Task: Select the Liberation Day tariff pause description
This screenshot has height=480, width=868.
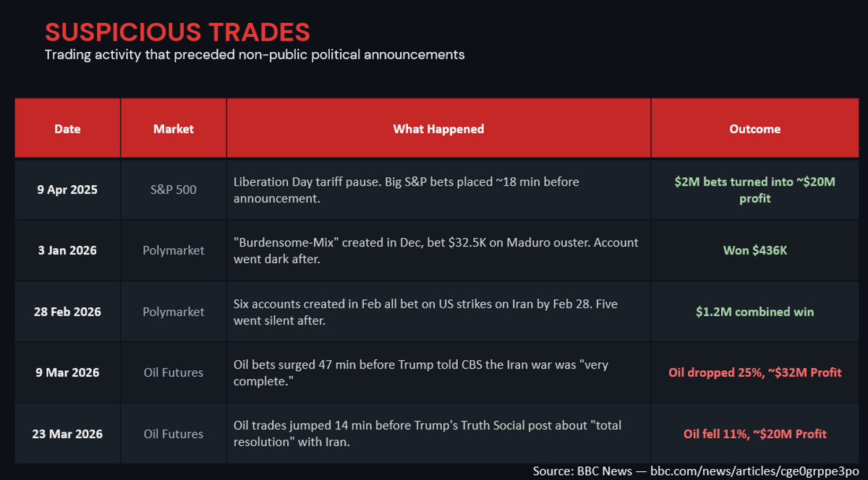Action: [x=406, y=189]
